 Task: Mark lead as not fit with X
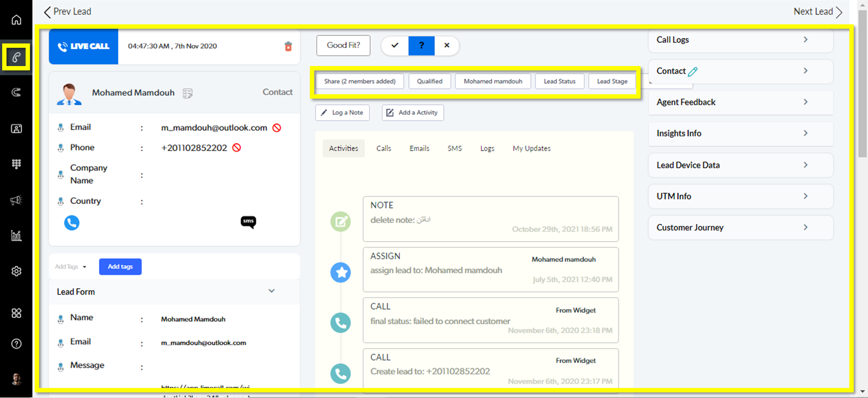pos(447,46)
